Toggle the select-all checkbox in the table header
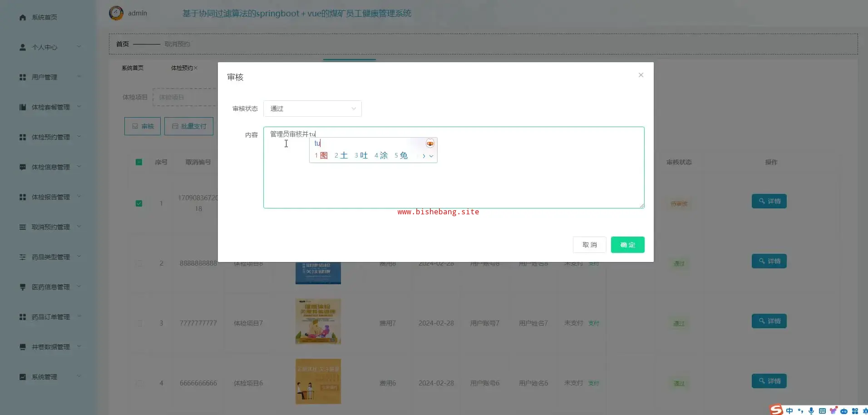868x415 pixels. [x=139, y=162]
